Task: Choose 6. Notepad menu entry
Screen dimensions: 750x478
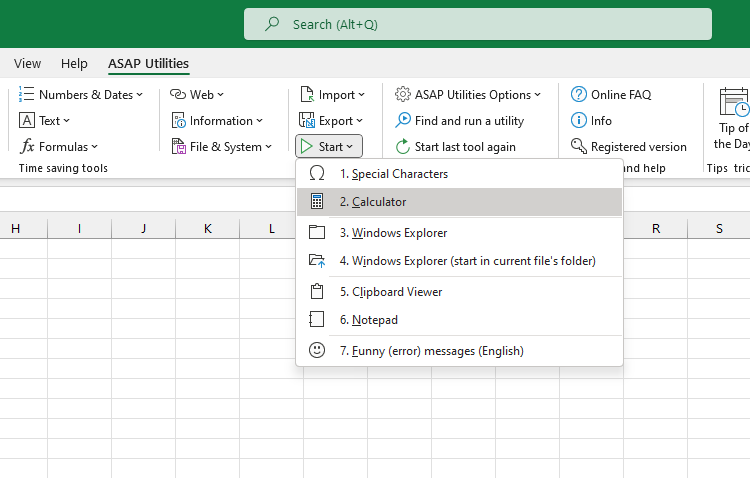Action: coord(459,320)
